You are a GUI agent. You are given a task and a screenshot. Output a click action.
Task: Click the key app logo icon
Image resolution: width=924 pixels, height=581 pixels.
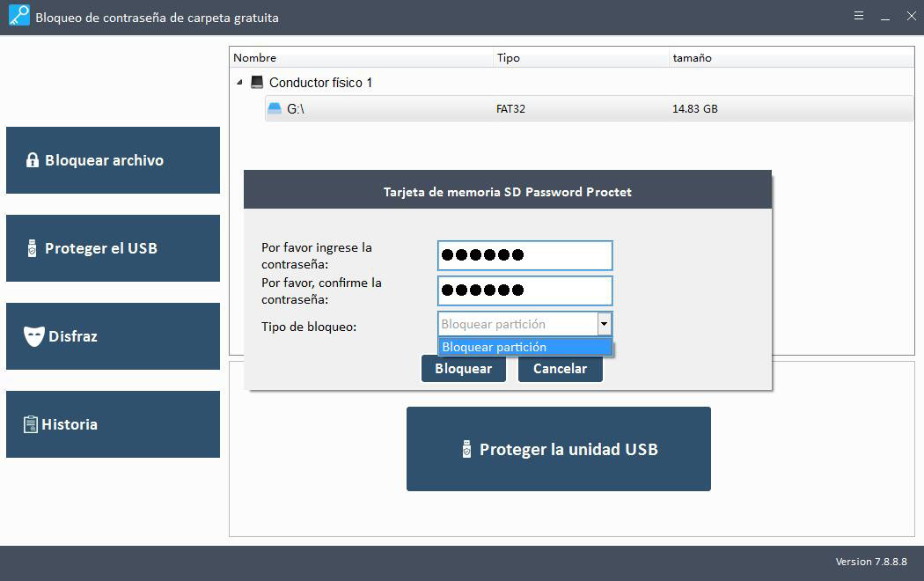[18, 16]
